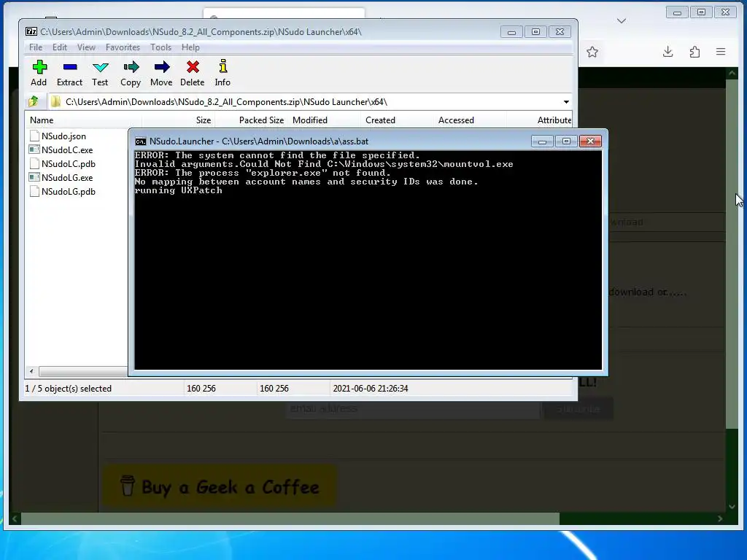Image resolution: width=747 pixels, height=560 pixels.
Task: Sort by Packed Size column header
Action: 252,120
